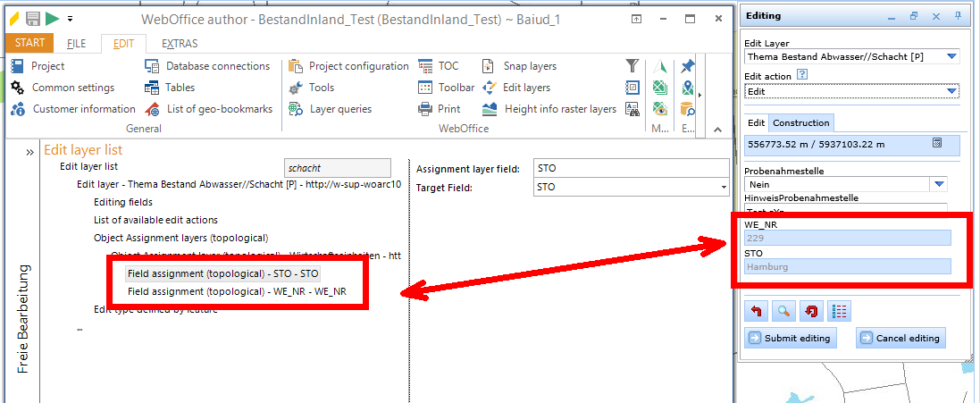The height and width of the screenshot is (403, 980).
Task: Click the Edit action help question mark
Action: point(802,76)
